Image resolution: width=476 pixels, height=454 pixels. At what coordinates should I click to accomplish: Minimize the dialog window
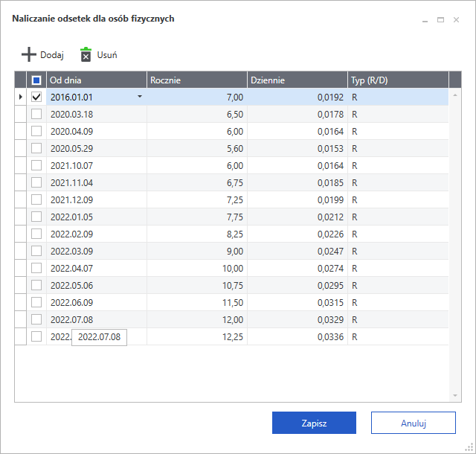pyautogui.click(x=425, y=20)
